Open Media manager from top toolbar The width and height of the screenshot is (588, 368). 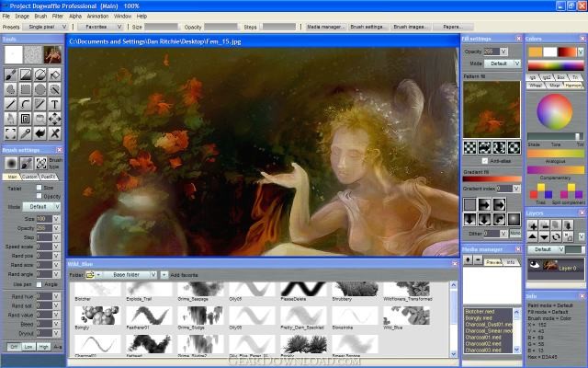click(x=325, y=27)
